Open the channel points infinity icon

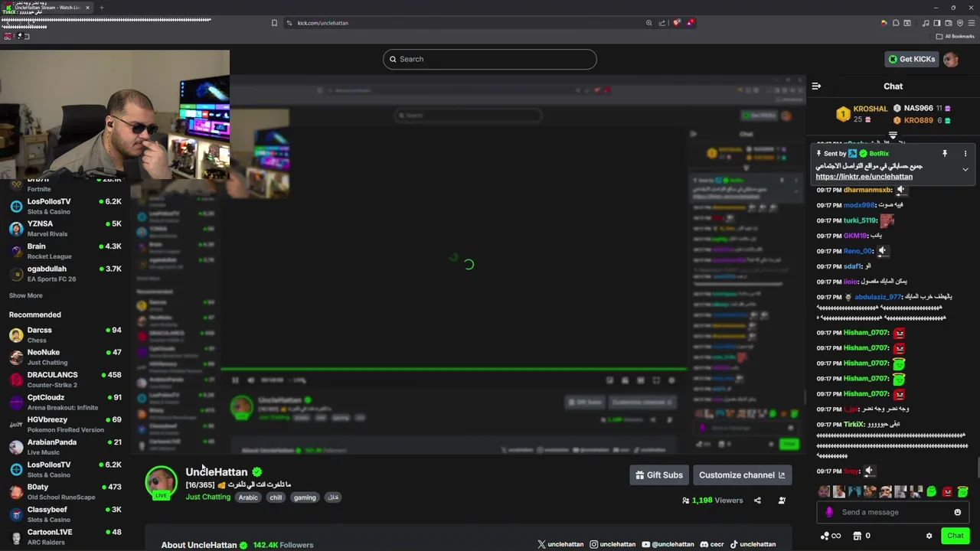[x=831, y=536]
